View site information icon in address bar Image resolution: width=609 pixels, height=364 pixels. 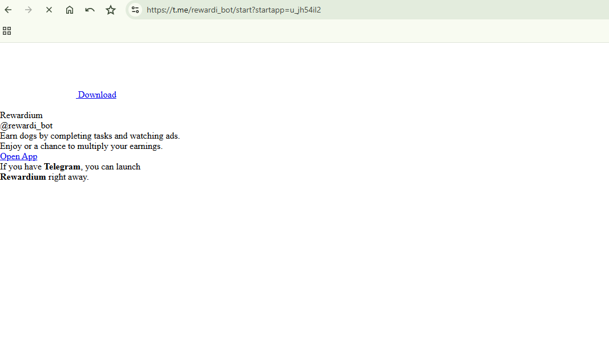coord(135,10)
